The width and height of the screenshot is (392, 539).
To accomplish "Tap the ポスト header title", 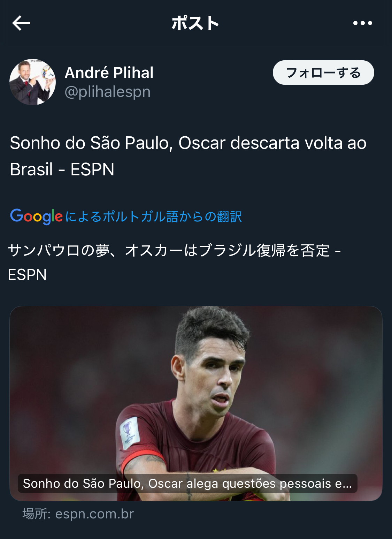I will click(195, 23).
